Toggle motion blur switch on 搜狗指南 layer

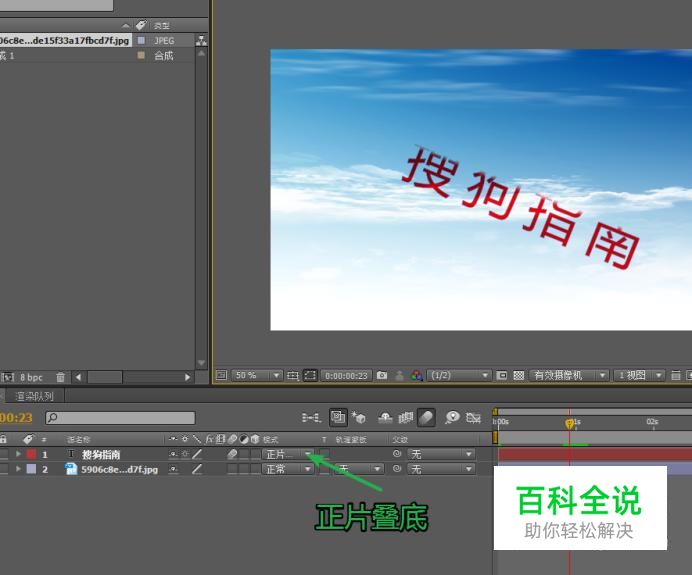(233, 454)
